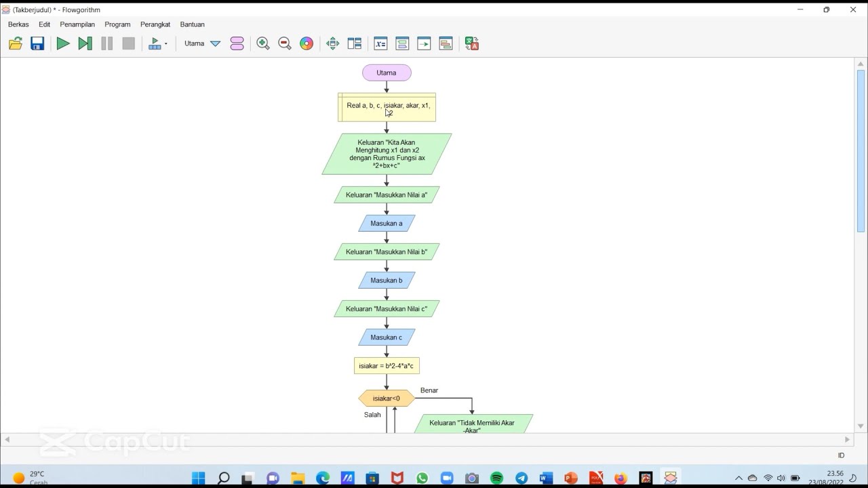The height and width of the screenshot is (488, 868).
Task: Select the isiakar<0 decision shape
Action: click(x=387, y=399)
